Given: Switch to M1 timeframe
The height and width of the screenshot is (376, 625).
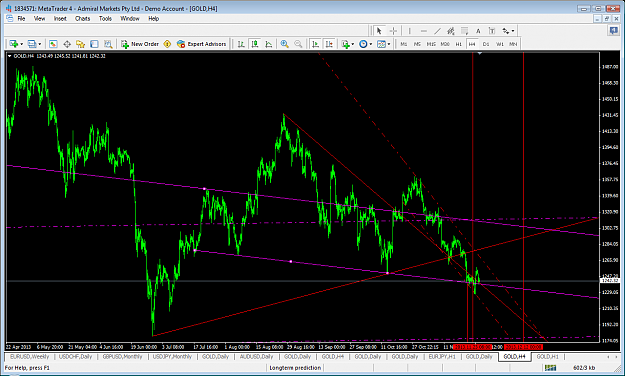Looking at the screenshot, I should point(404,44).
